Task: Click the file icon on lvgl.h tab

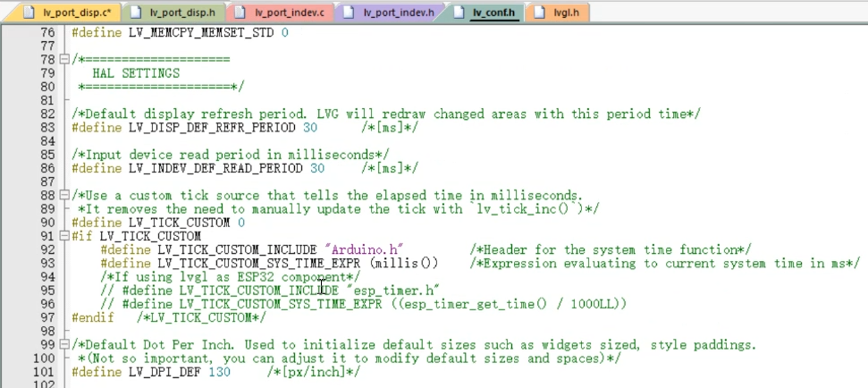Action: coord(539,13)
